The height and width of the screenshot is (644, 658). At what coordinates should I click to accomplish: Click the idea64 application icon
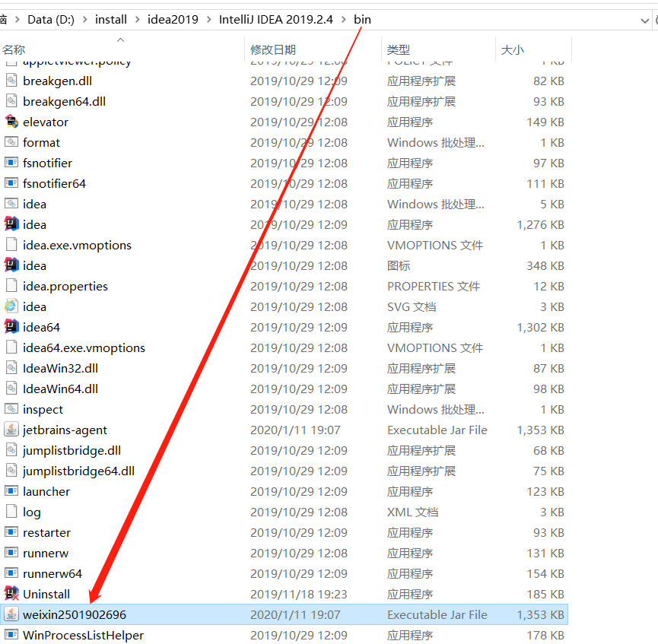point(11,327)
